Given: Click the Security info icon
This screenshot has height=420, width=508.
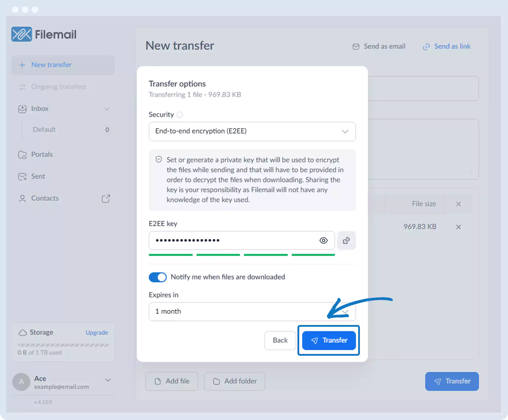Looking at the screenshot, I should click(x=180, y=115).
